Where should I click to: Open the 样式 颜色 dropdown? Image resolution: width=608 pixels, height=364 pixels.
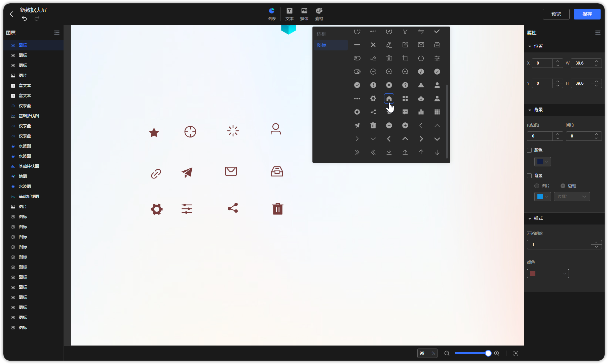click(548, 274)
